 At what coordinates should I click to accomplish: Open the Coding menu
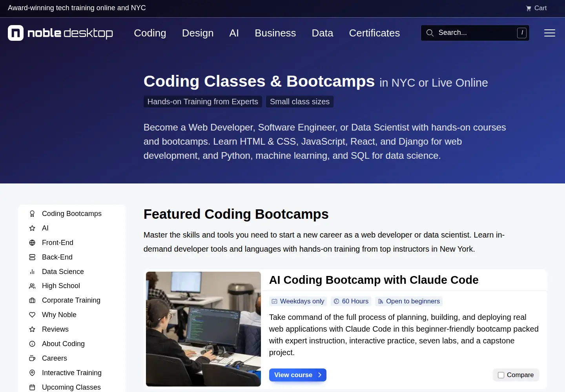pos(150,33)
